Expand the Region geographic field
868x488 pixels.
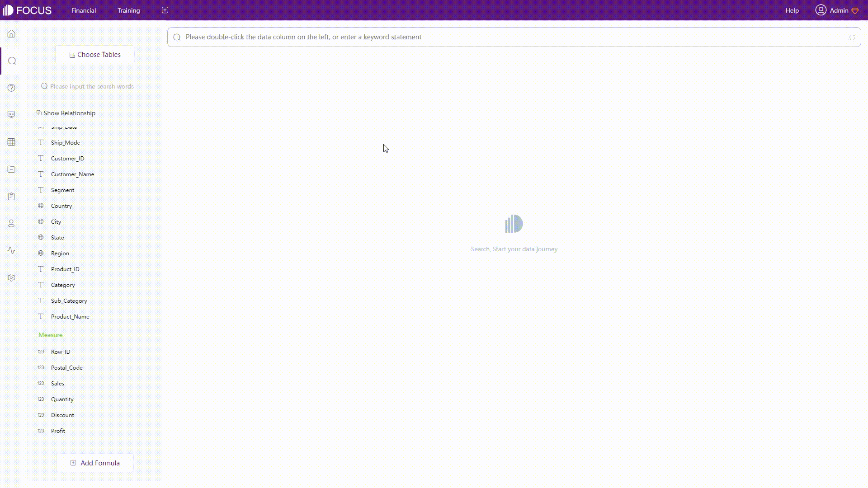click(x=60, y=253)
